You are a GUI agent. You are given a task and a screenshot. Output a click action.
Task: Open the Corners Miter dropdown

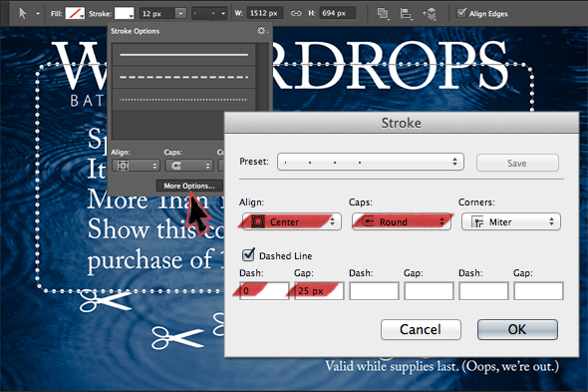[510, 221]
